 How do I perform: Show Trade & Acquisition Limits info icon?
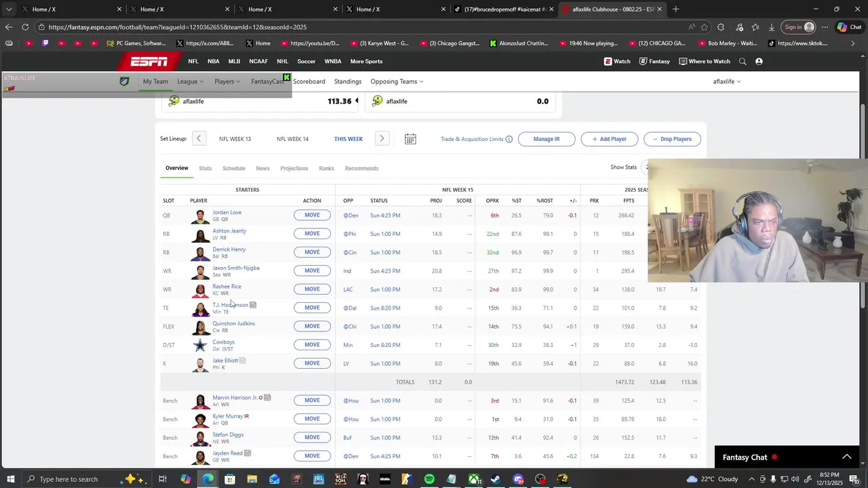click(x=509, y=139)
